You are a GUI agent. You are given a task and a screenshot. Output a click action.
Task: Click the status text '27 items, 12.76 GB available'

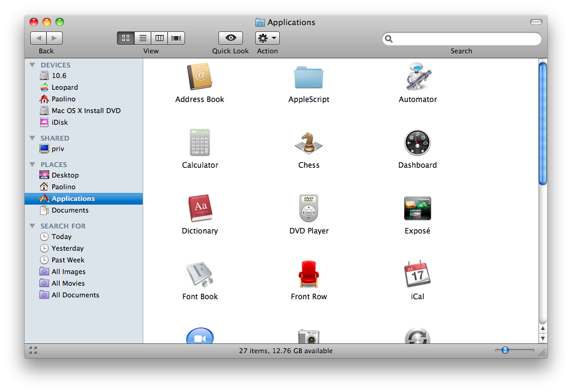285,351
